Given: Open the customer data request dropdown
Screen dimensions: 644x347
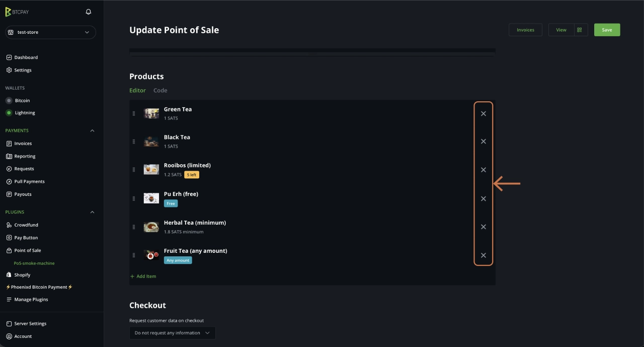Looking at the screenshot, I should (x=172, y=333).
